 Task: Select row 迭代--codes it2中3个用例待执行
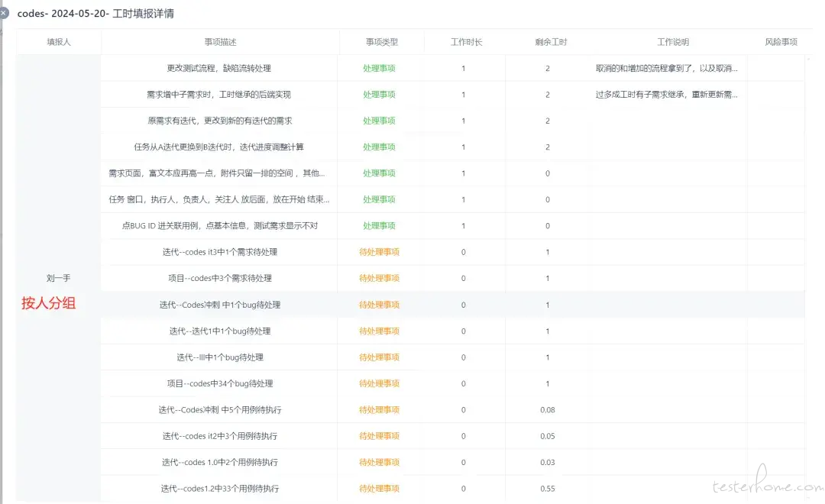tap(452, 436)
